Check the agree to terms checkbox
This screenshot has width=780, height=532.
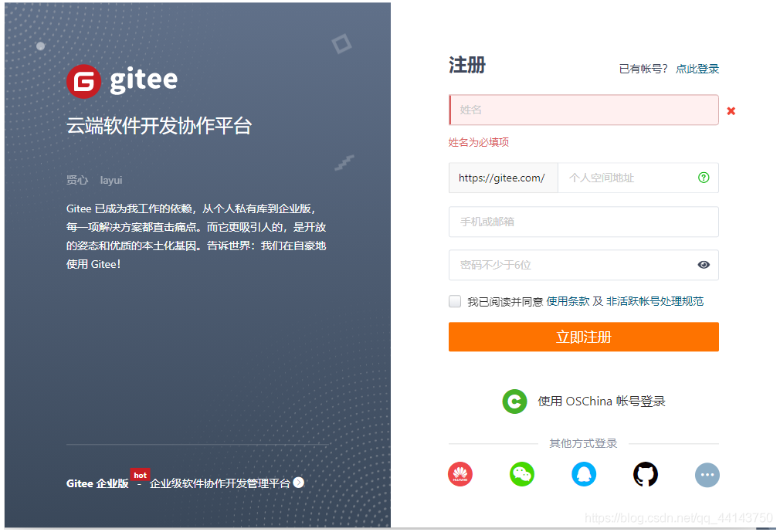455,301
